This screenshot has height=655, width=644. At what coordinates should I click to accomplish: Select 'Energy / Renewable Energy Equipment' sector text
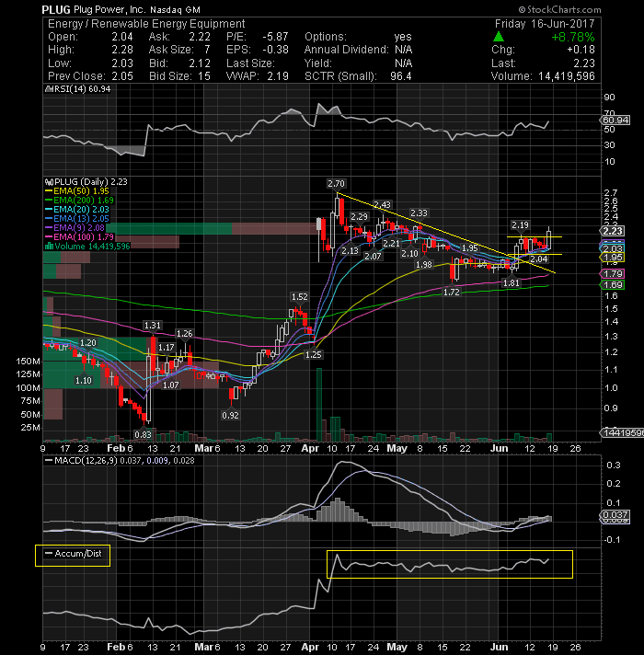click(146, 24)
